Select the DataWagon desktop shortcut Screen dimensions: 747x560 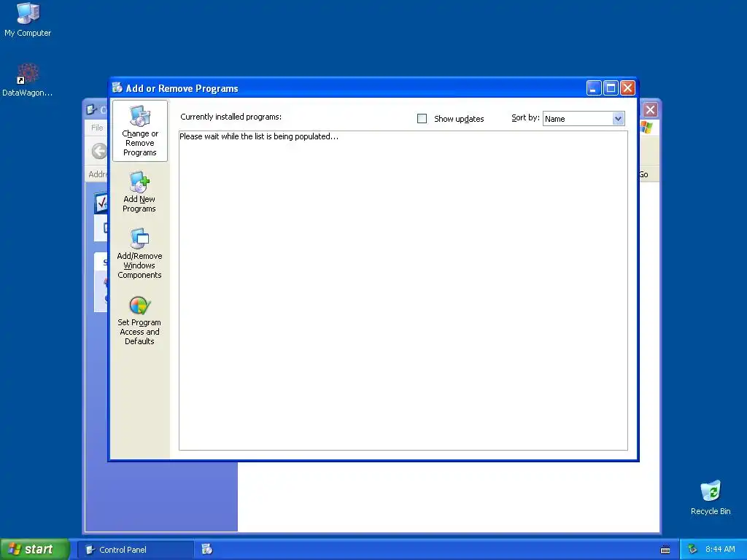[28, 79]
